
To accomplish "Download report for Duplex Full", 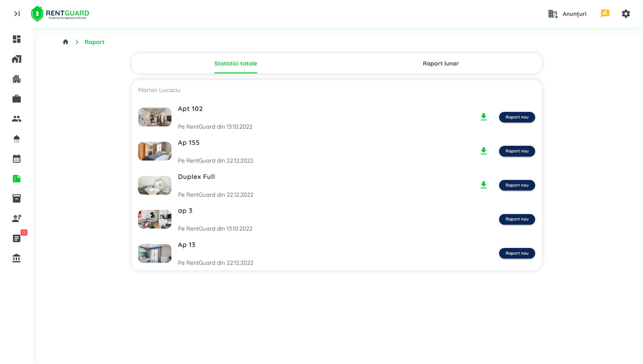I will (484, 185).
